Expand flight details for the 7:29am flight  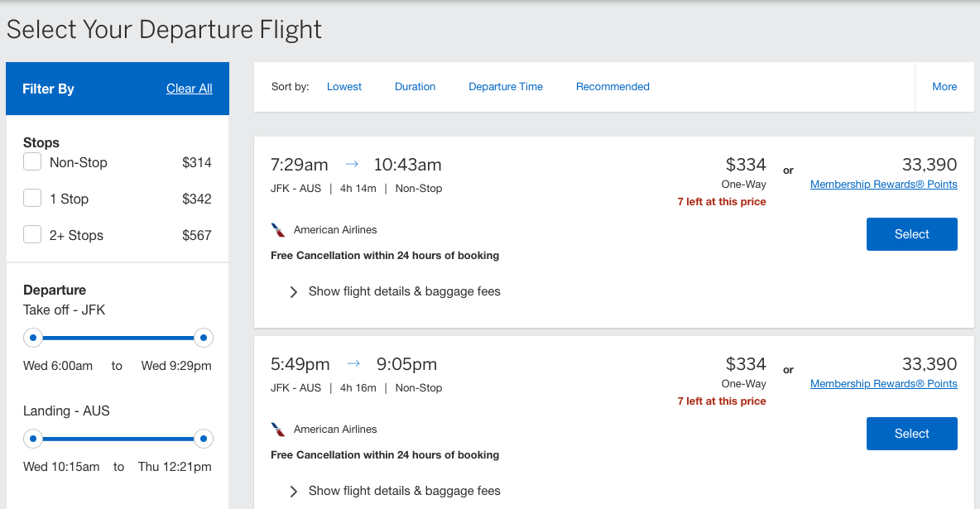click(x=395, y=291)
